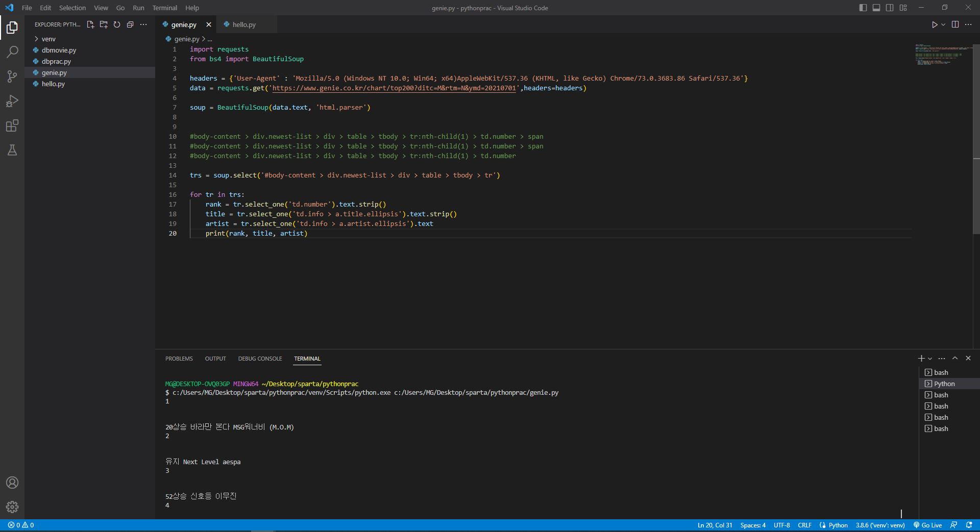Open run options dropdown arrow
This screenshot has height=532, width=980.
point(943,24)
